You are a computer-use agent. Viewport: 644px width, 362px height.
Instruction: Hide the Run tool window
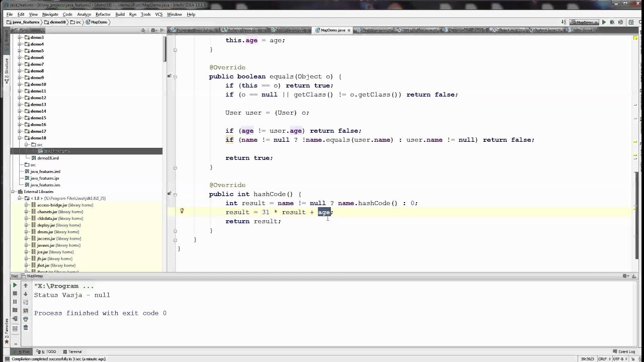pos(633,276)
